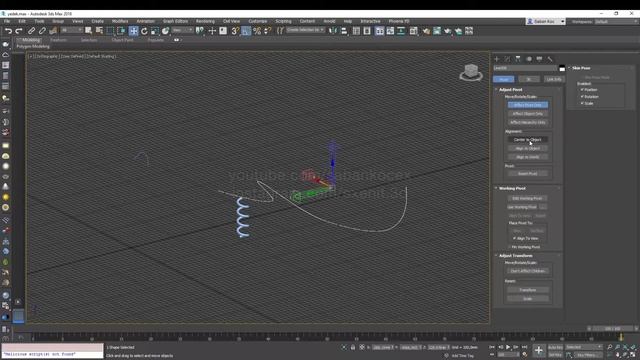Click the object name input field
The width and height of the screenshot is (640, 360).
click(x=525, y=68)
